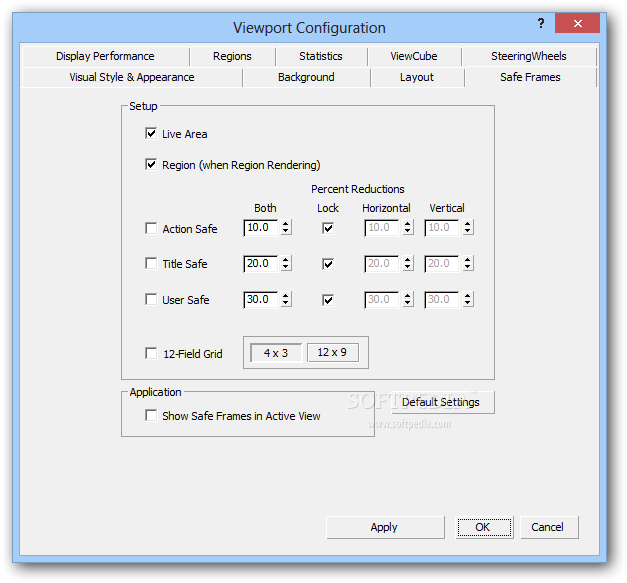Click the Action Safe Both spinner arrows

pyautogui.click(x=286, y=228)
